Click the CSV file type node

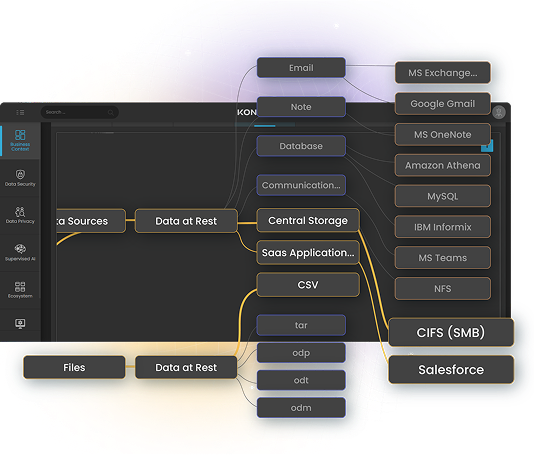point(308,284)
